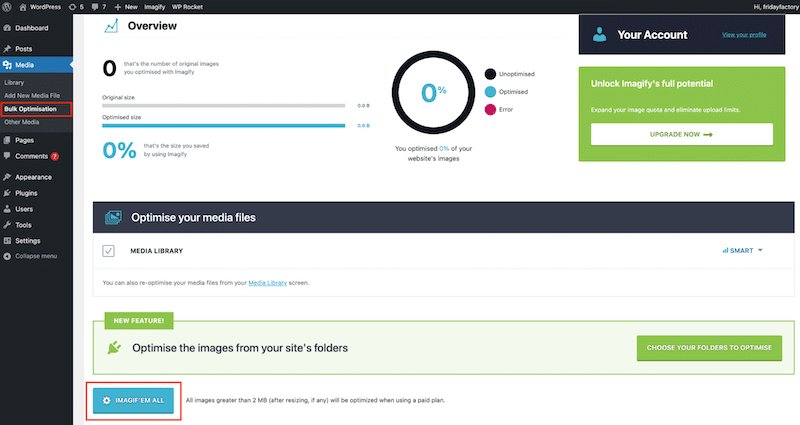Open Imagify in the admin bar
The width and height of the screenshot is (800, 425).
(154, 7)
